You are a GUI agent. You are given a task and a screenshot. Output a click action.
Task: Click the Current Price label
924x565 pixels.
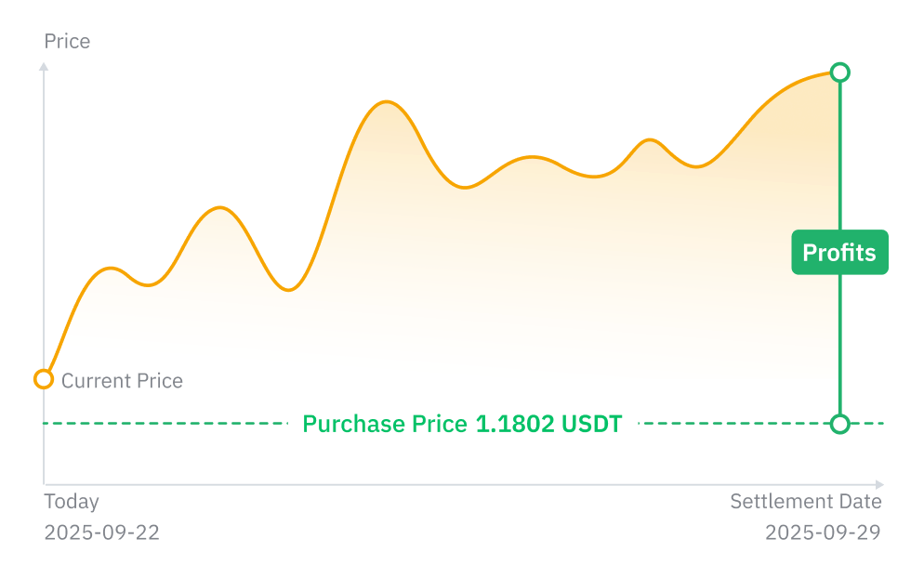click(122, 381)
